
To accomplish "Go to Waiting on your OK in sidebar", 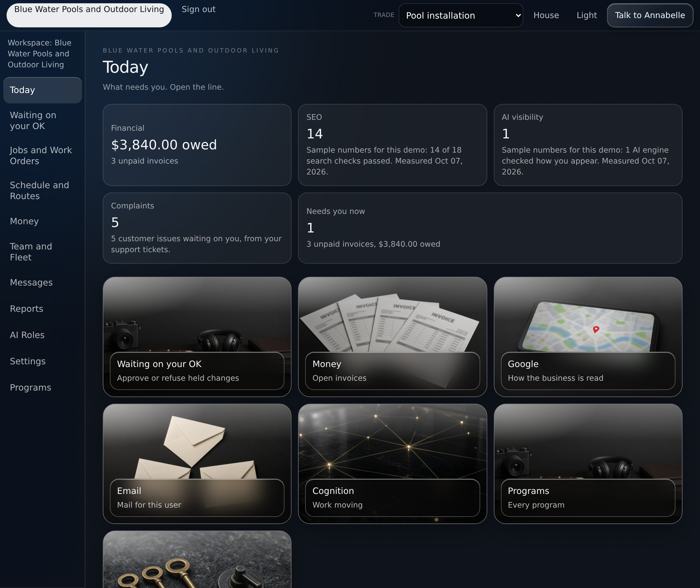I will click(x=43, y=121).
